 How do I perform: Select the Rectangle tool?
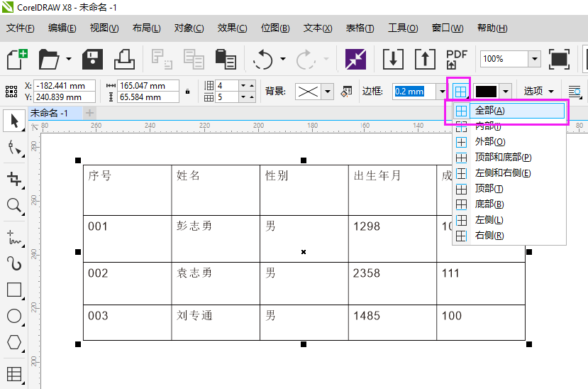(x=14, y=290)
